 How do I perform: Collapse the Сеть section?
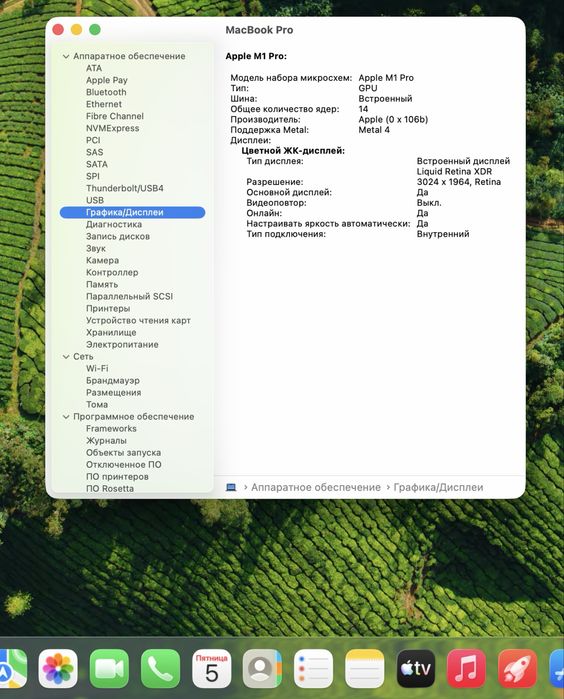66,357
